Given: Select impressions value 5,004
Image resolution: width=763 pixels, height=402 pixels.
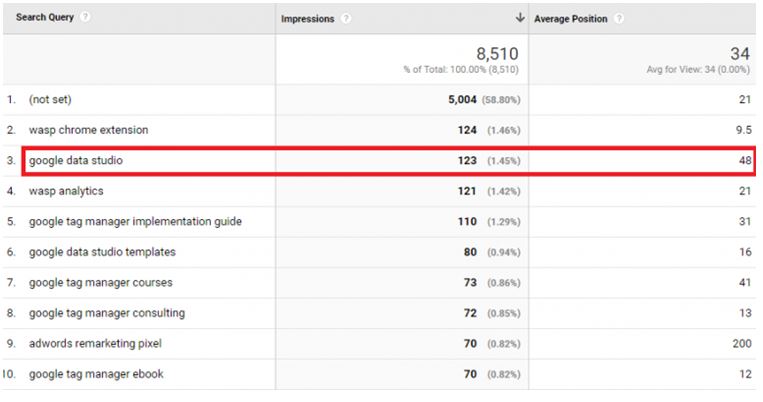Looking at the screenshot, I should click(462, 99).
